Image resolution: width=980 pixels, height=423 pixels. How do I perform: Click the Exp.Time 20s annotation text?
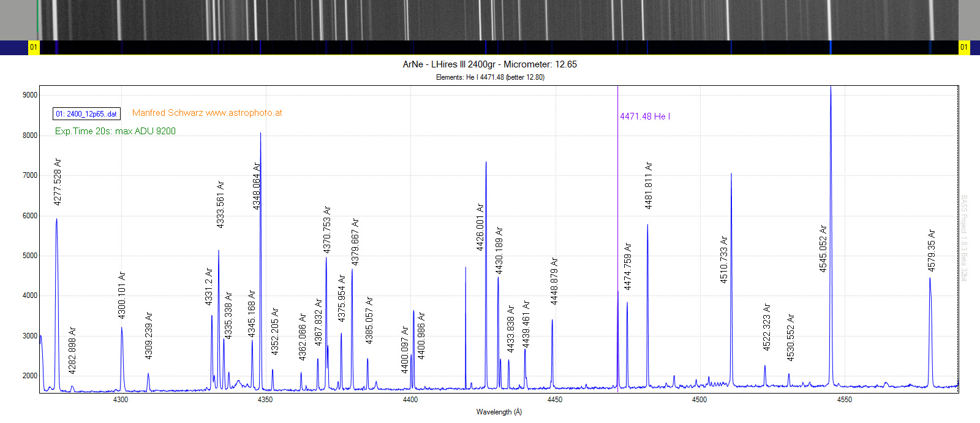(x=115, y=131)
